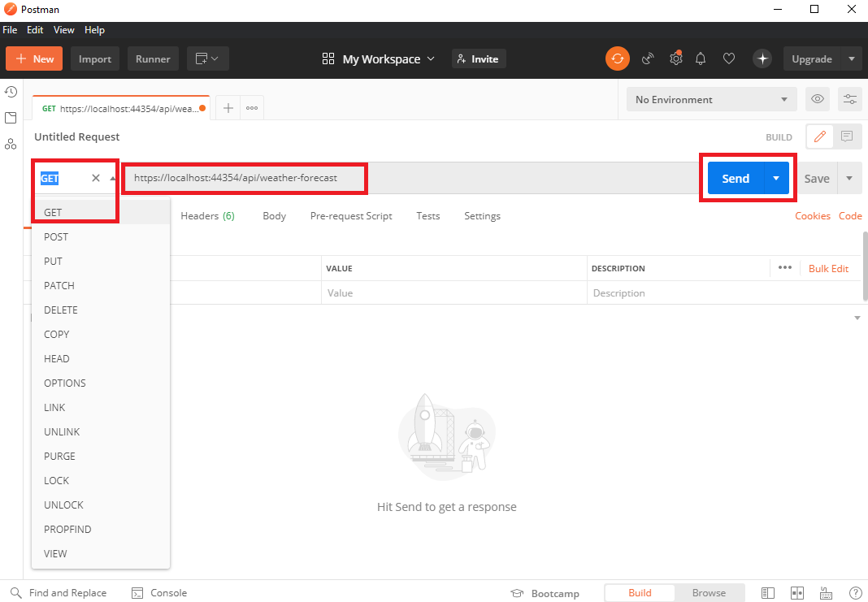Open APIs icon in sidebar
The height and width of the screenshot is (602, 868).
coord(11,144)
